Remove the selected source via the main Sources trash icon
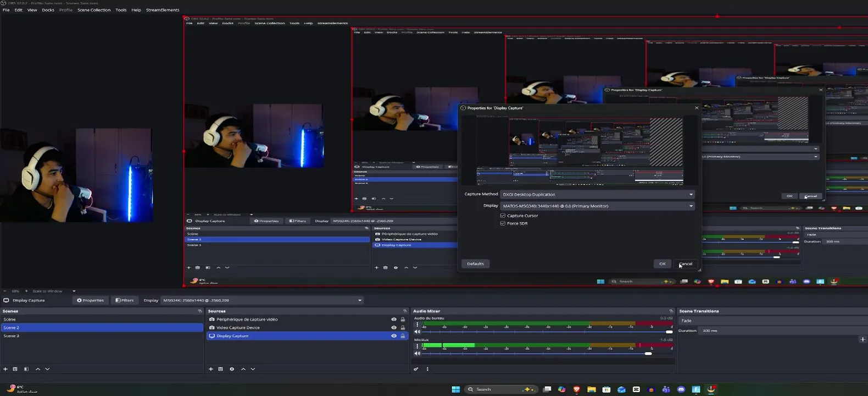Screen dimensions: 868x396 click(x=221, y=369)
